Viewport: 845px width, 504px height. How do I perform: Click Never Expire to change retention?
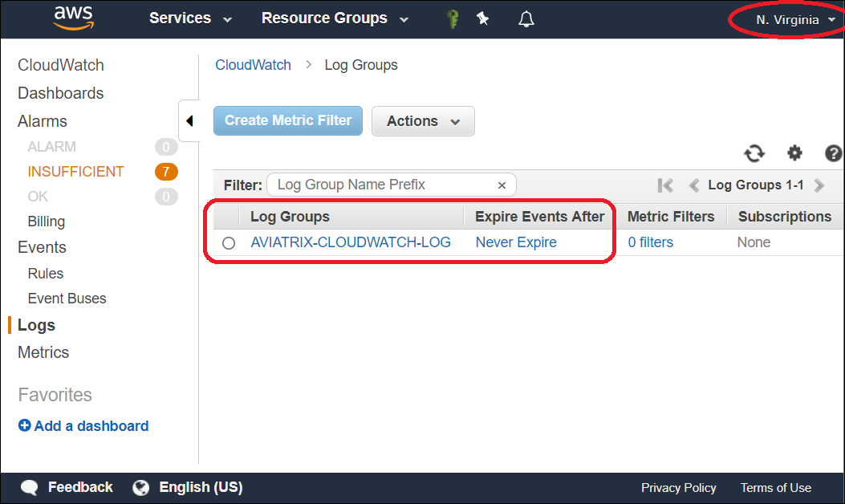[x=515, y=242]
